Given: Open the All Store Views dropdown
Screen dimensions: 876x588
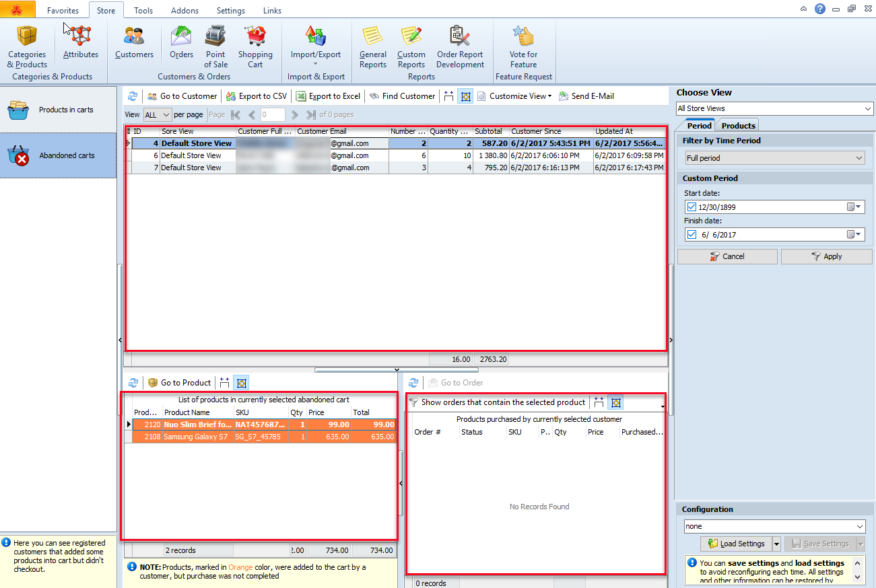Looking at the screenshot, I should click(774, 108).
